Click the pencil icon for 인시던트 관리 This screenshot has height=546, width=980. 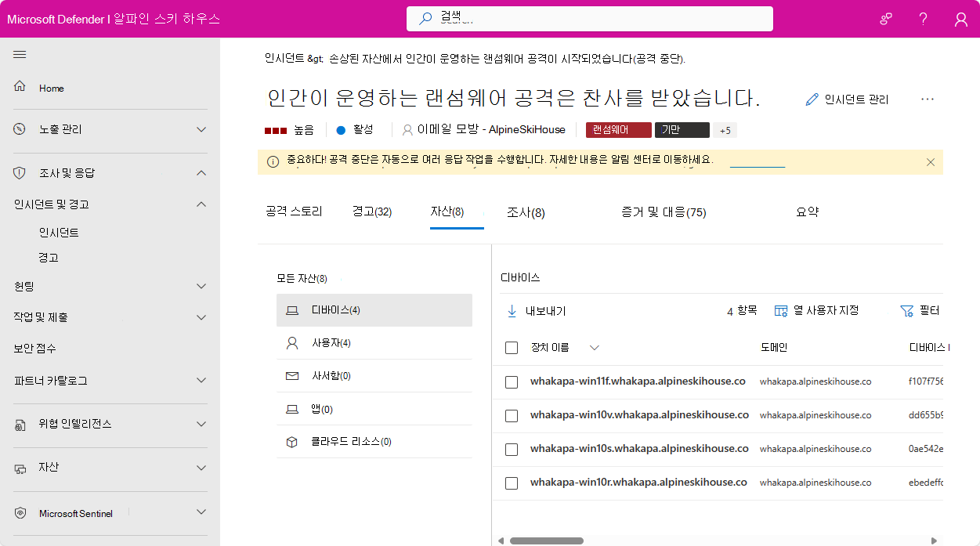click(812, 99)
